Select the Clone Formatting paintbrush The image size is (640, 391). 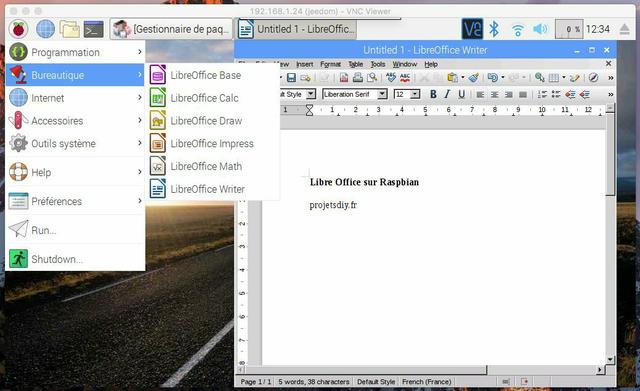coord(473,78)
